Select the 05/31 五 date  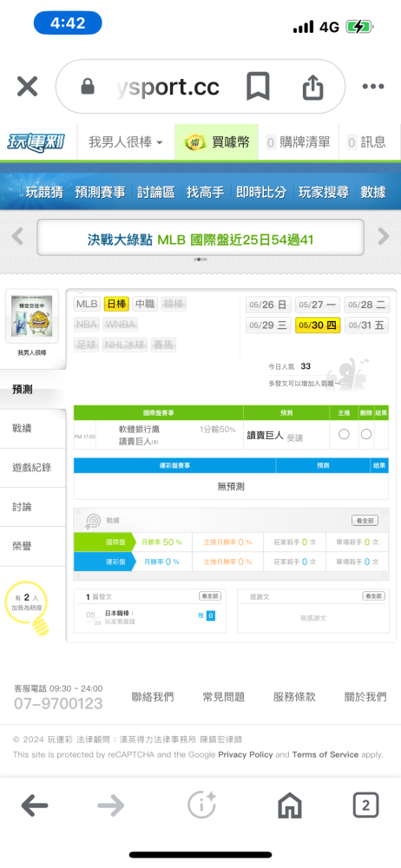367,325
